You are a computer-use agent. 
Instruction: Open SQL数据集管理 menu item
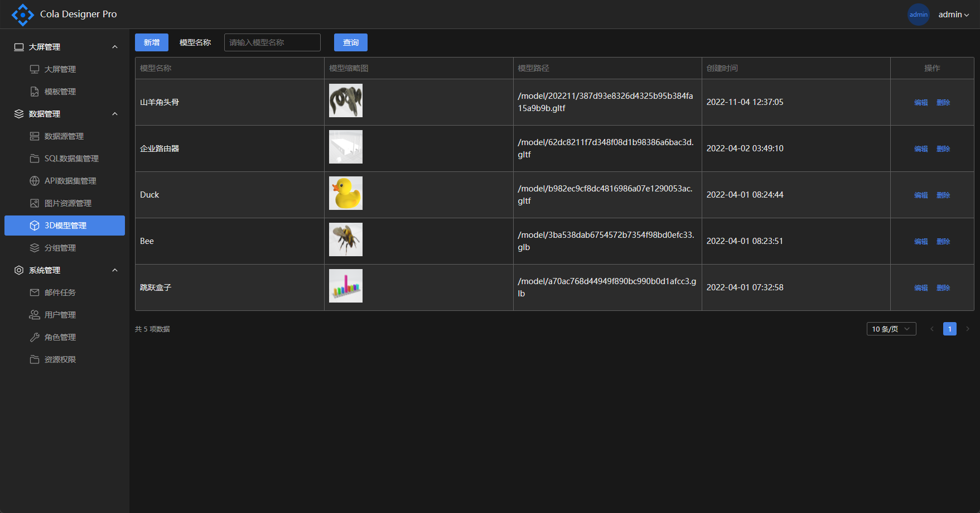coord(71,159)
